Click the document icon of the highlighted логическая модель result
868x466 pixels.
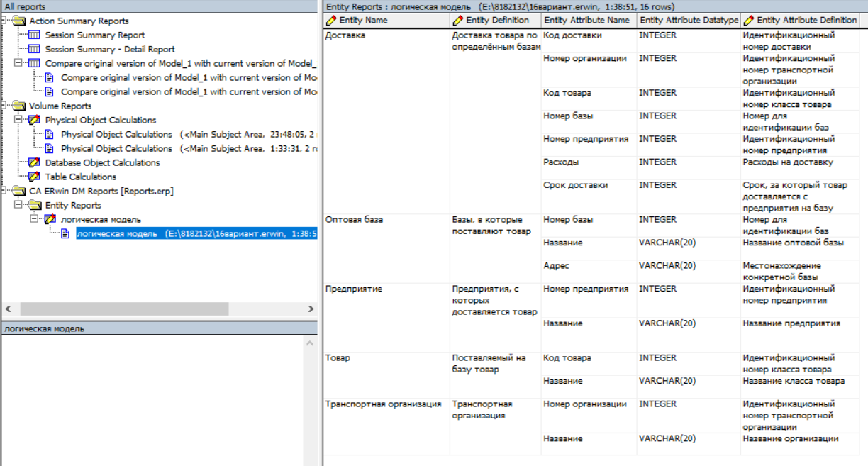(65, 233)
